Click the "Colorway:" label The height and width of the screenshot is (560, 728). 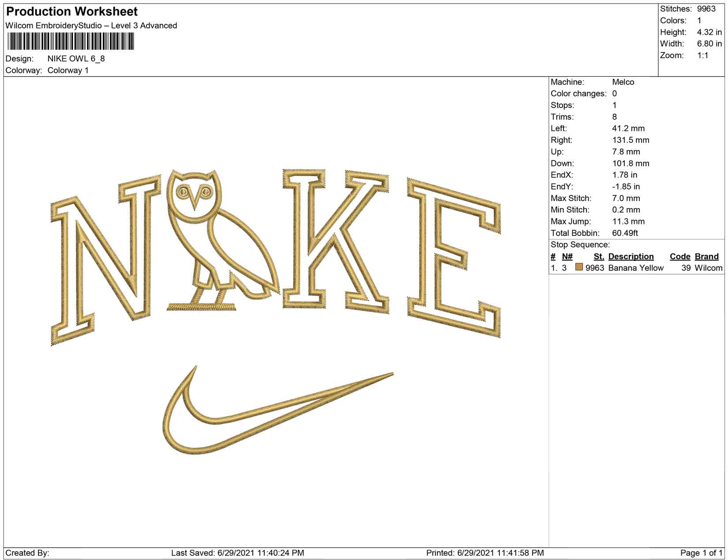pos(24,71)
